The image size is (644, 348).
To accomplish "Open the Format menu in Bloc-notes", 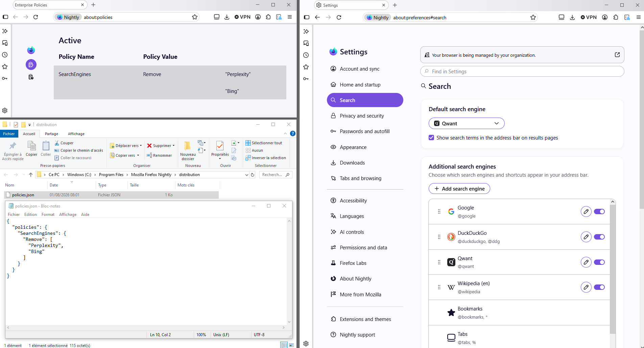I will pyautogui.click(x=48, y=215).
